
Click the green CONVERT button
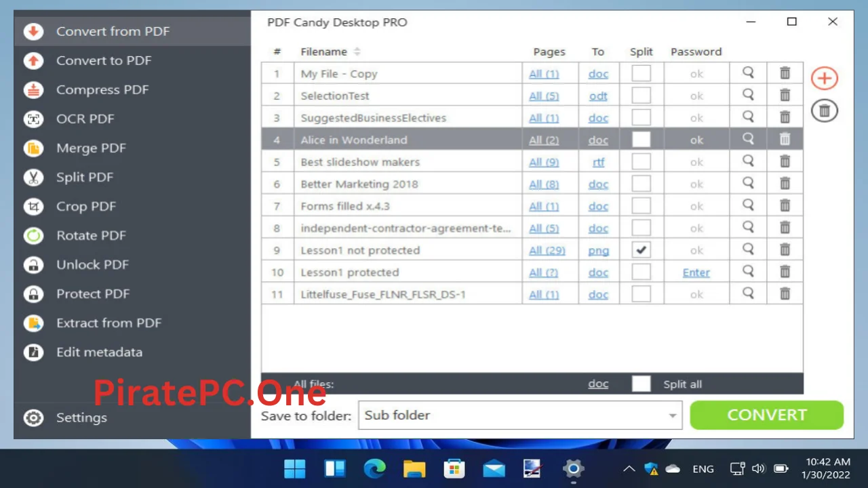767,415
